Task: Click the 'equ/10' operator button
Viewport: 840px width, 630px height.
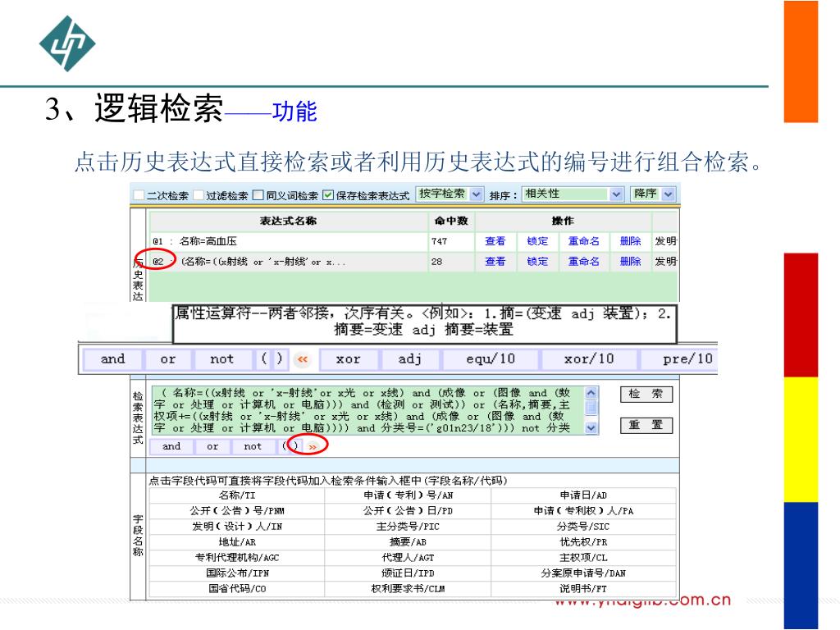Action: (491, 359)
